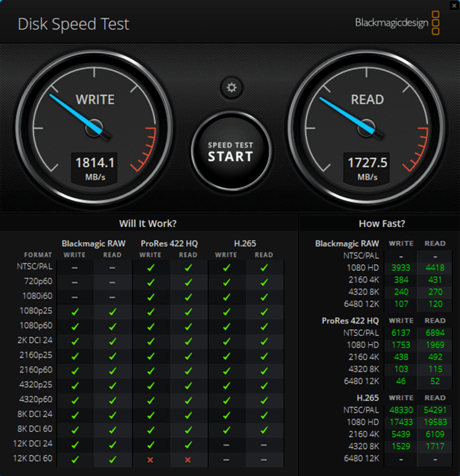
Task: Click the Speed Test Start button
Action: tap(231, 151)
